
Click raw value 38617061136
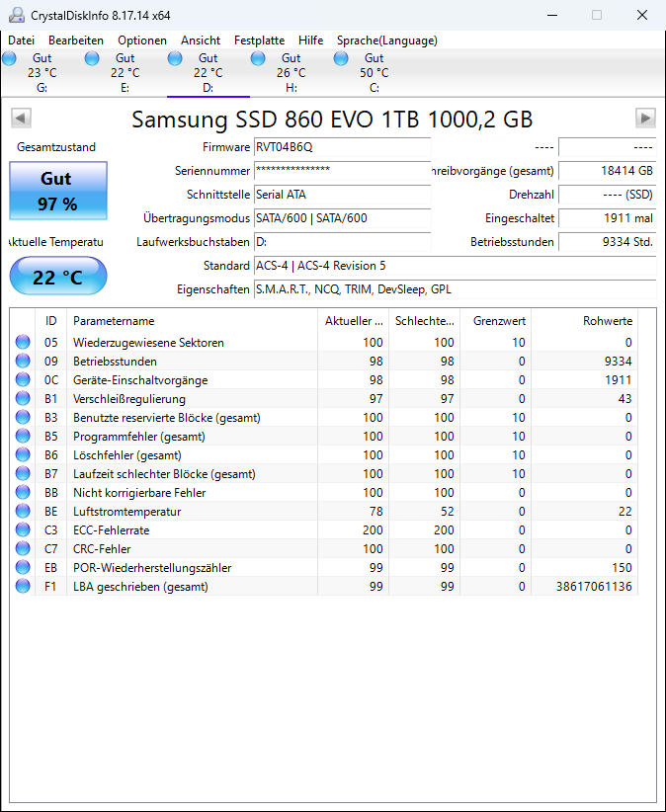click(594, 586)
